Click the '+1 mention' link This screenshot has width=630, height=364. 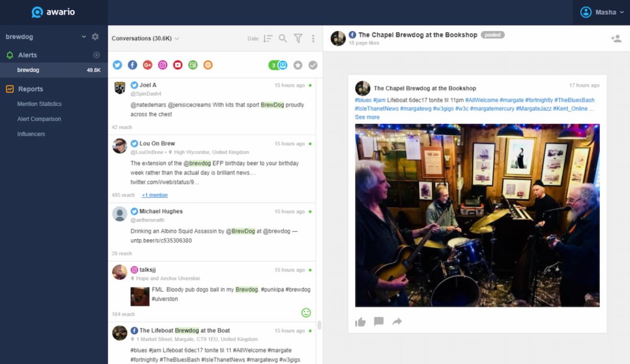155,195
